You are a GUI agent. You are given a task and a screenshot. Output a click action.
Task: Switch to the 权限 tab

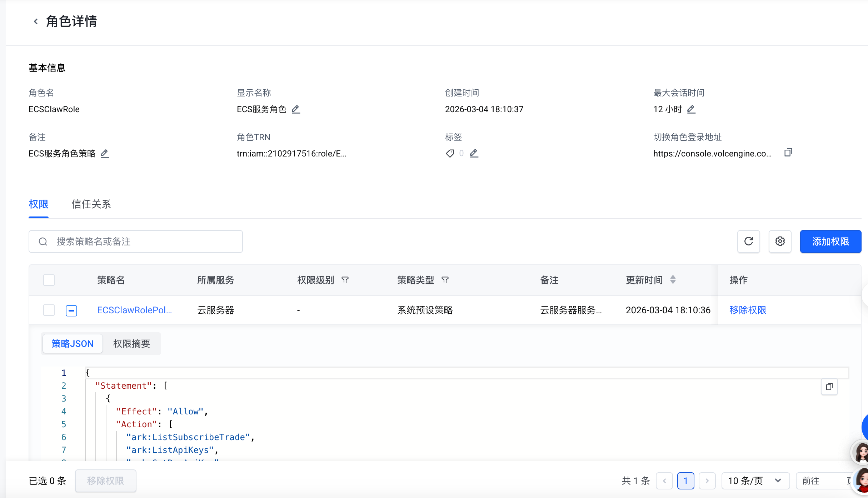pyautogui.click(x=39, y=204)
